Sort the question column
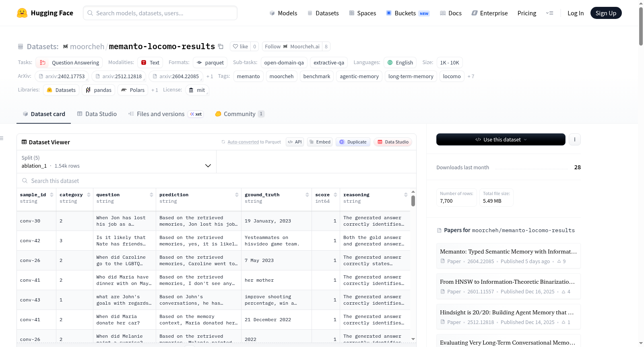This screenshot has width=644, height=347. 151,195
